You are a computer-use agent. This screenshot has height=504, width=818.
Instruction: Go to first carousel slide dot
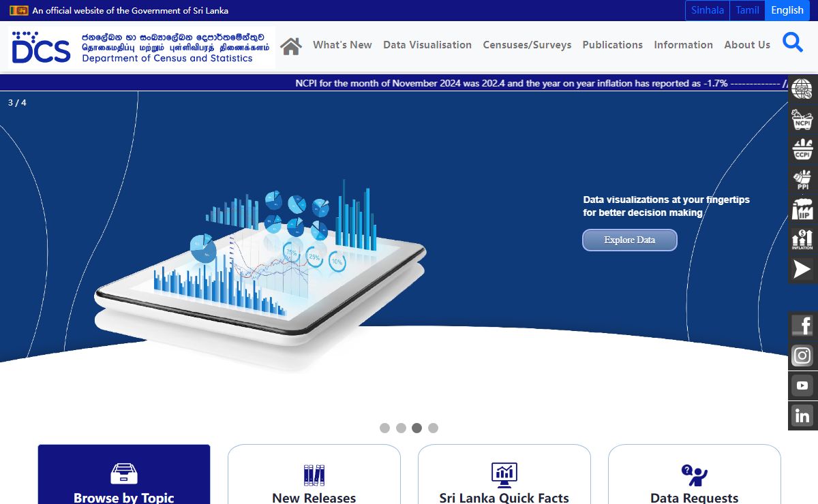click(384, 428)
